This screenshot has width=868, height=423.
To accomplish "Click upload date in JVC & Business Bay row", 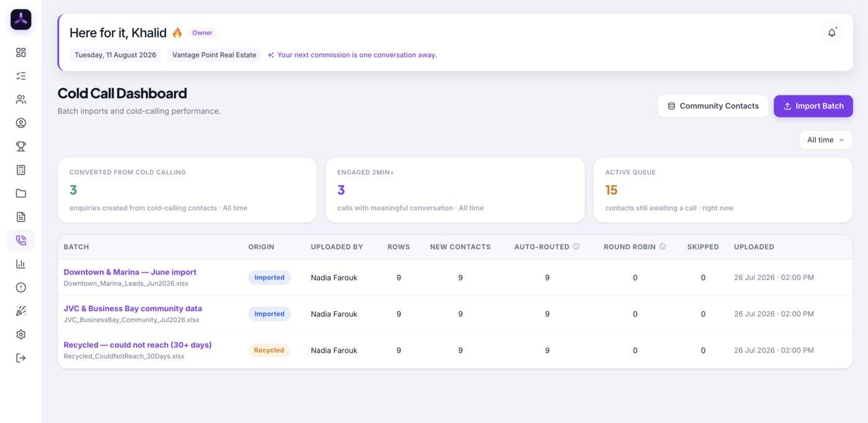I will click(x=774, y=314).
